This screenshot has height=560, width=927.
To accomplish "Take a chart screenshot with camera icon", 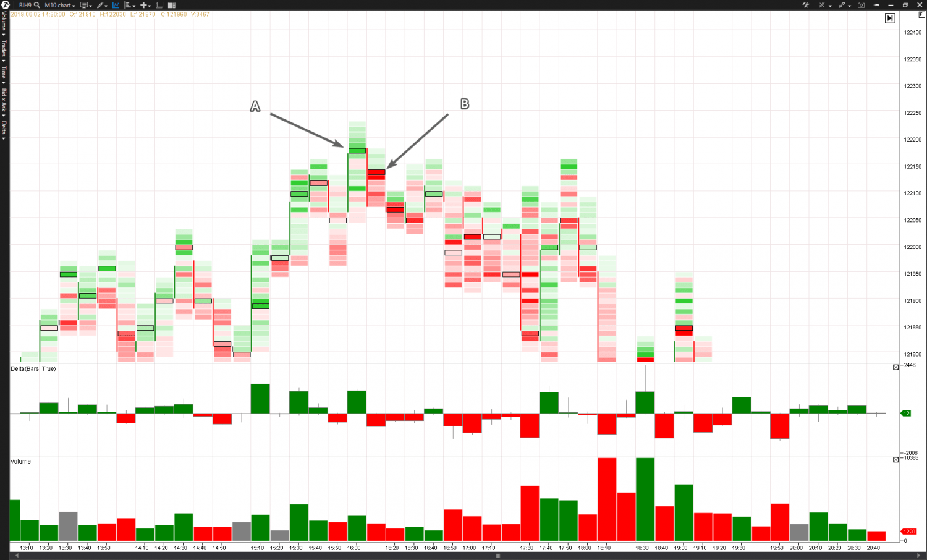I will (861, 5).
